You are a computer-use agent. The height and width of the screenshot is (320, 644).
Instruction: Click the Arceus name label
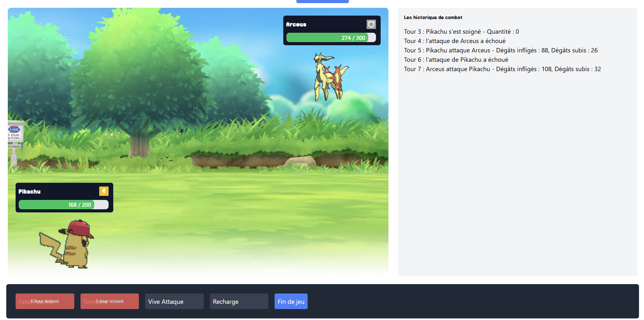point(296,24)
